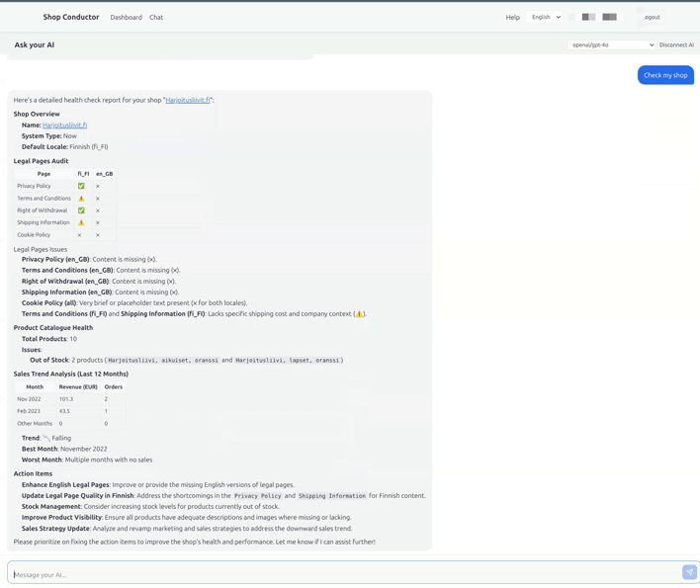Click code text 'Harjoitusliivi, aikuiset, oranssi'

coord(163,360)
